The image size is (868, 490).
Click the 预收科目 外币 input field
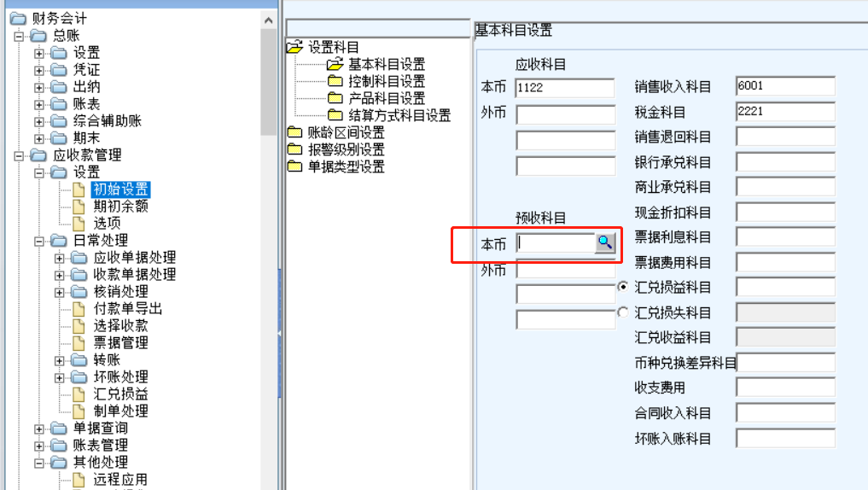565,271
